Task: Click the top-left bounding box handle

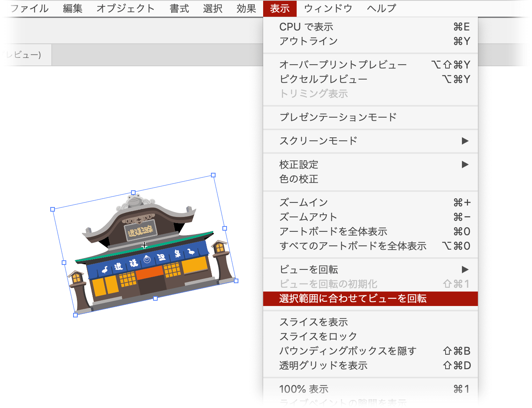Action: click(53, 209)
